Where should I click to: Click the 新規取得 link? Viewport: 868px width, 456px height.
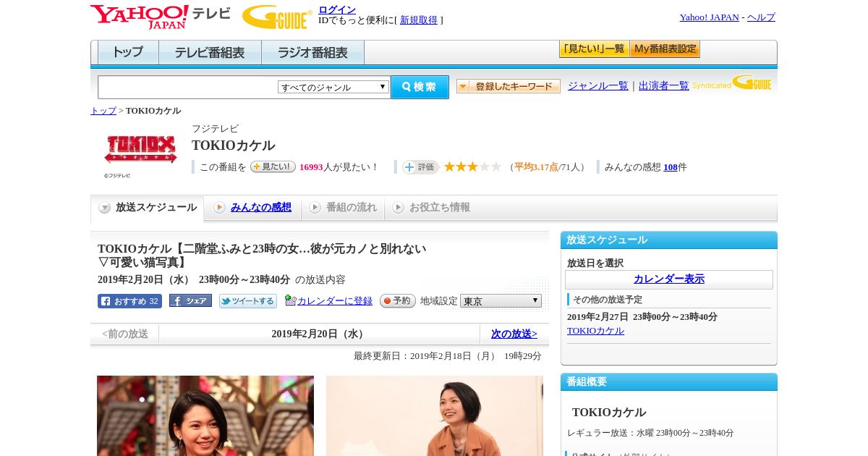419,20
